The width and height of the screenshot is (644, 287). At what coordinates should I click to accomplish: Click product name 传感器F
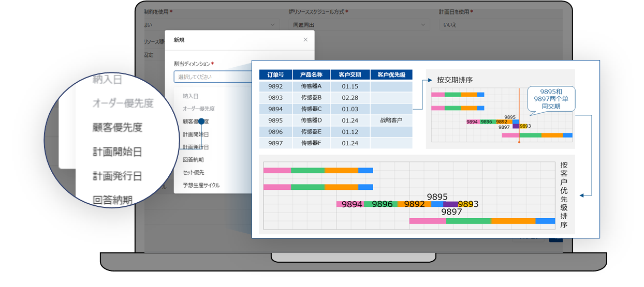pyautogui.click(x=311, y=143)
